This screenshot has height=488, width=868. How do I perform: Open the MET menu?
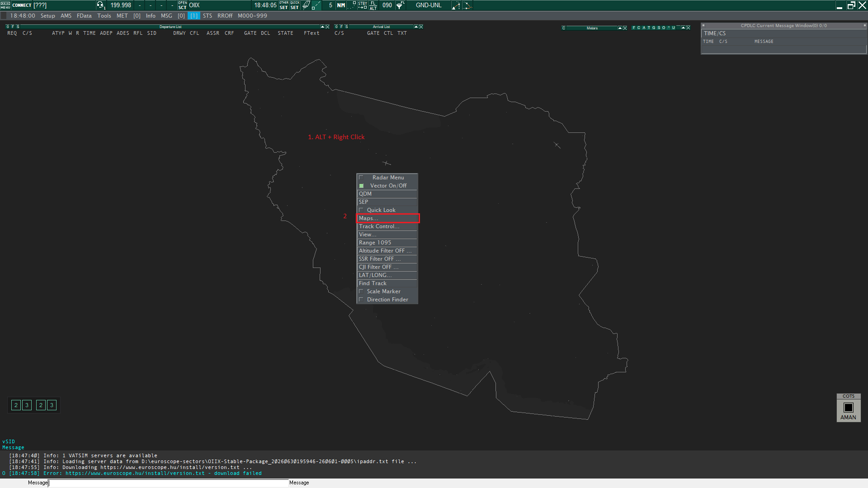coord(122,16)
